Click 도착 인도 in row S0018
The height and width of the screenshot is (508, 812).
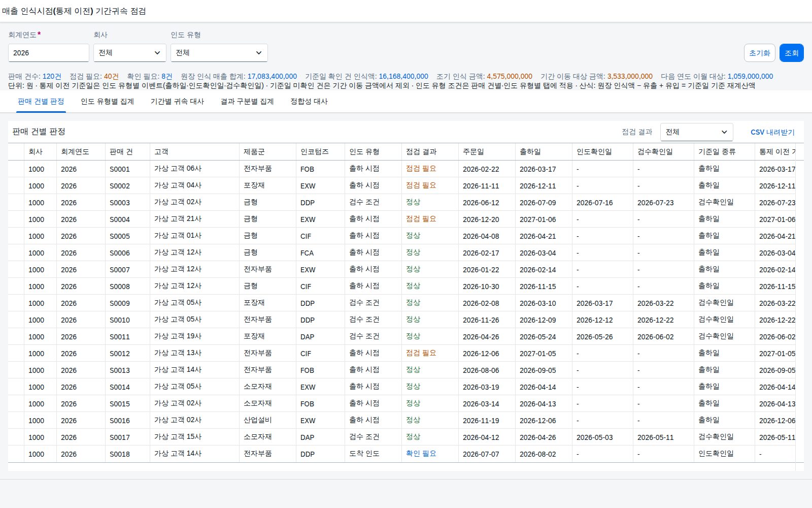click(364, 454)
